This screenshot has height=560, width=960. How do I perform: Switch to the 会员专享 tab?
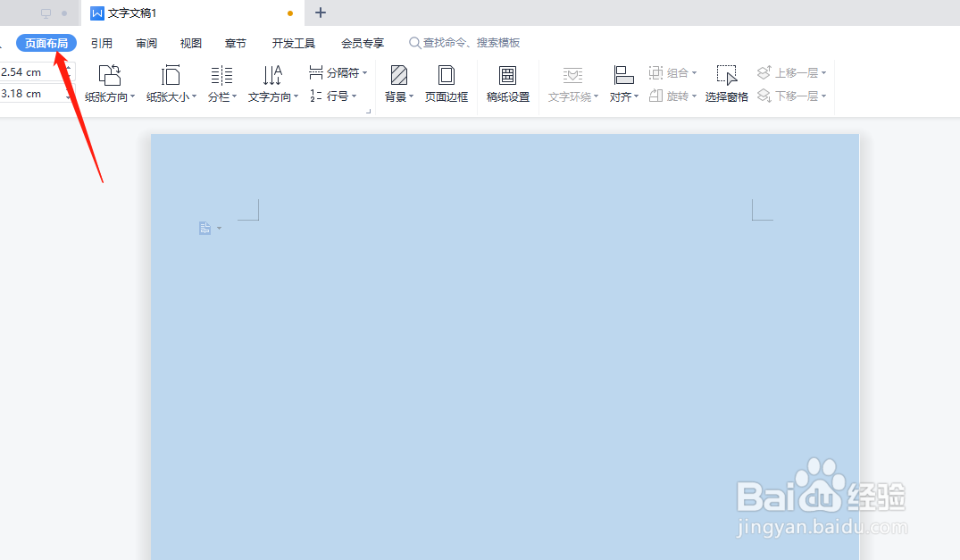tap(363, 43)
